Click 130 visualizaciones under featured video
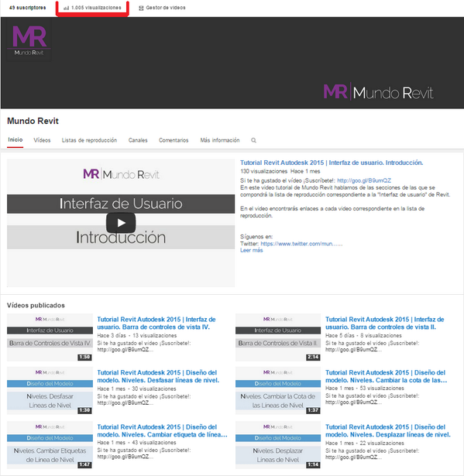The width and height of the screenshot is (464, 476). [x=263, y=171]
